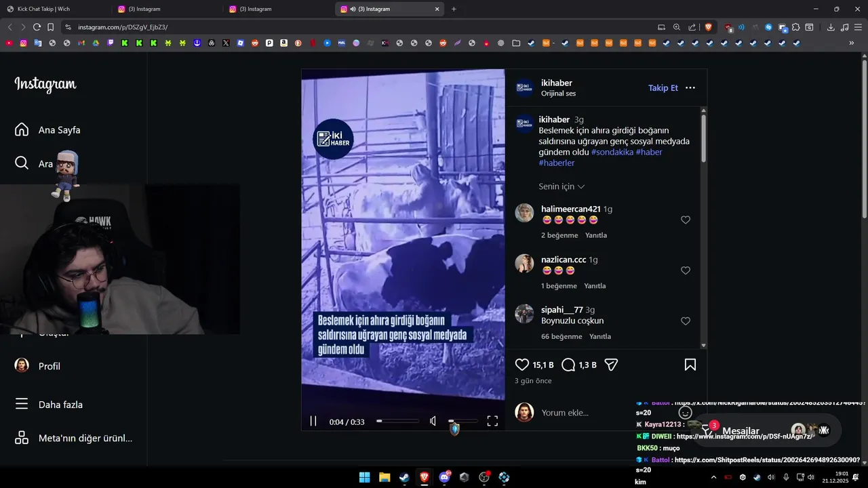
Task: Open the Ara search in sidebar
Action: (x=34, y=163)
